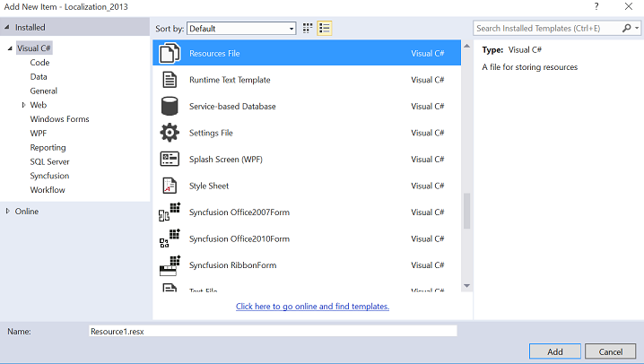Image resolution: width=644 pixels, height=364 pixels.
Task: Select the Syncfusion category
Action: tap(49, 176)
